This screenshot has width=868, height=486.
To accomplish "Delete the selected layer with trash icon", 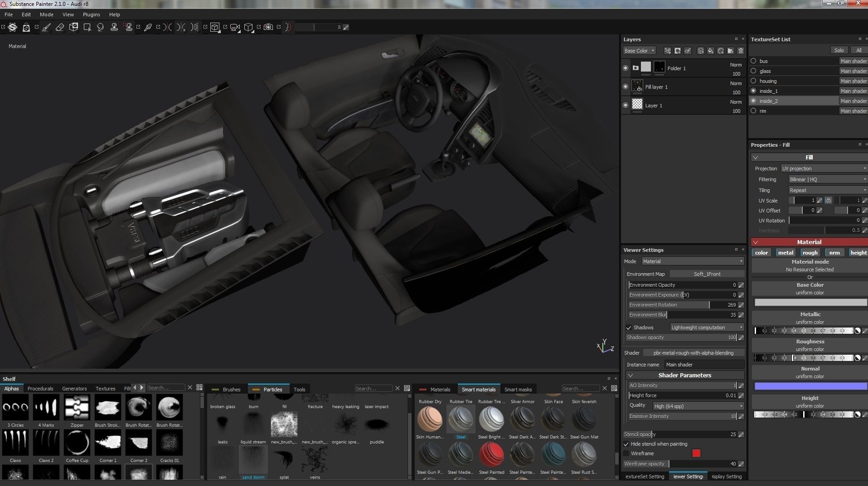I will 741,51.
